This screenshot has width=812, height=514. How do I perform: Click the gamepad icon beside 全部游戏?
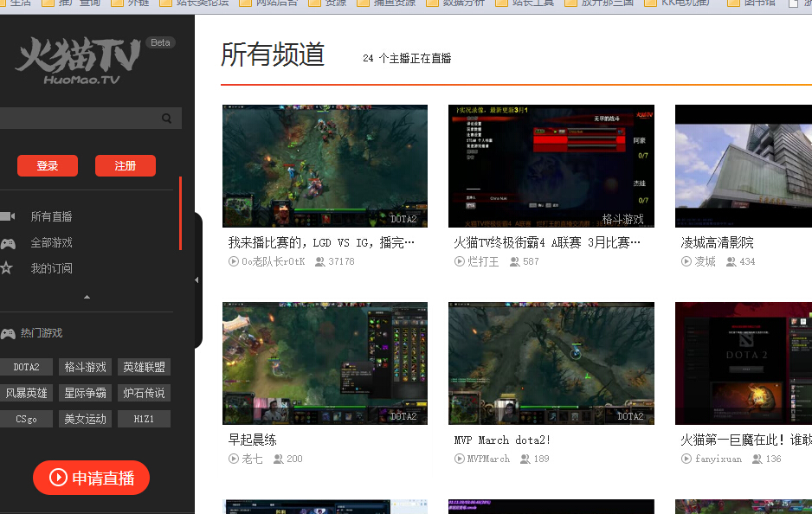(x=7, y=243)
